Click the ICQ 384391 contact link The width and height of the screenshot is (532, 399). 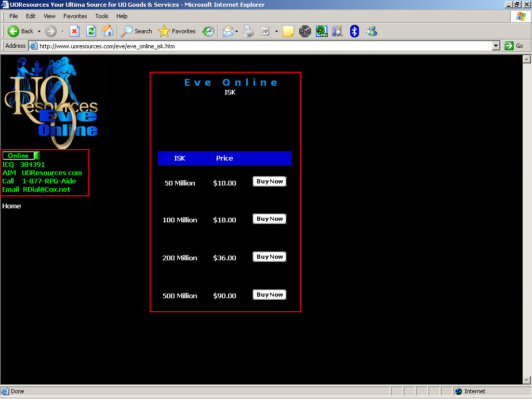pyautogui.click(x=23, y=164)
